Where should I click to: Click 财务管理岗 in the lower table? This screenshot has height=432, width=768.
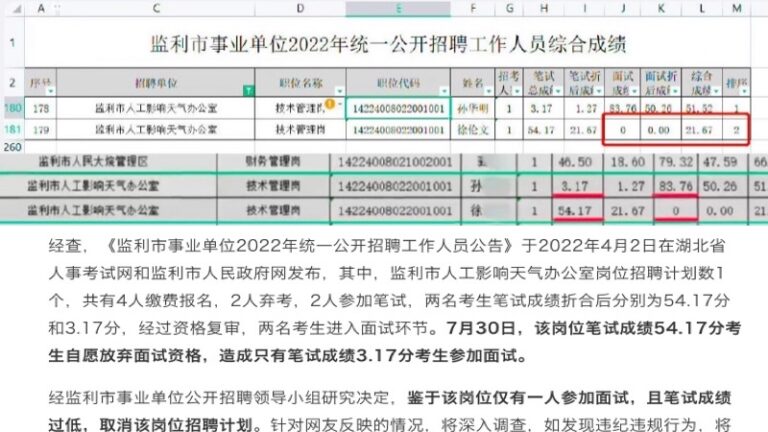coord(273,162)
